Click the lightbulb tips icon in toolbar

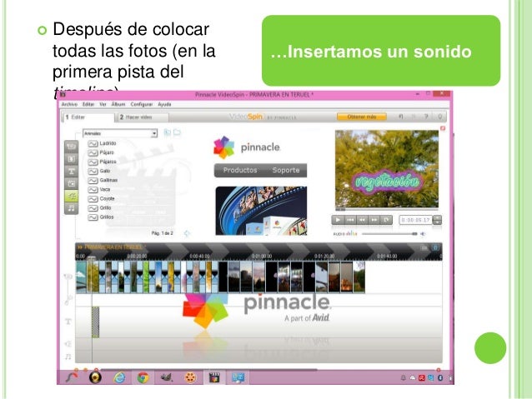click(x=439, y=117)
